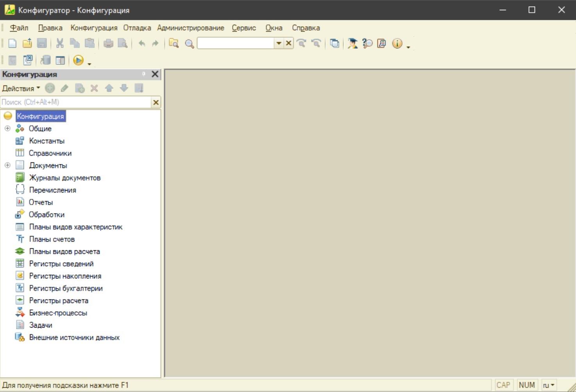Screen dimensions: 576x392
Task: Click the toolbar search text field
Action: [x=236, y=43]
